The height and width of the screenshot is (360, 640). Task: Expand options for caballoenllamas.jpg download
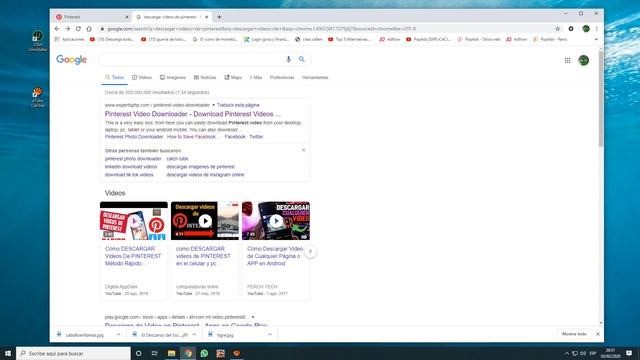point(118,335)
